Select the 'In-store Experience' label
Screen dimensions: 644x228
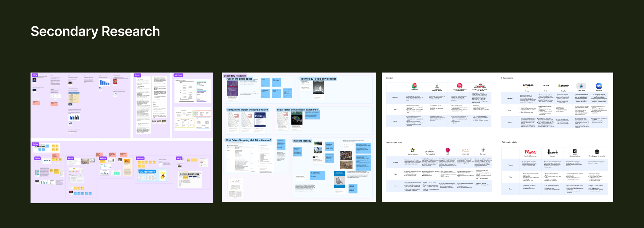(189, 174)
